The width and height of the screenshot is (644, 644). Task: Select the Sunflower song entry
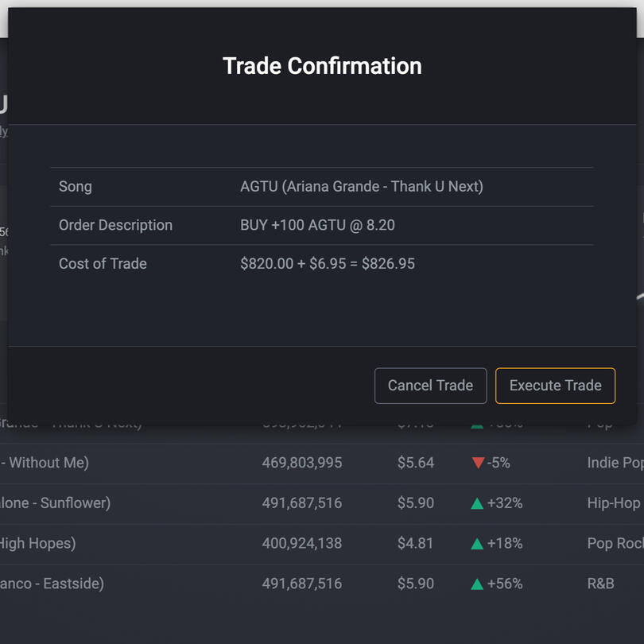click(x=56, y=503)
